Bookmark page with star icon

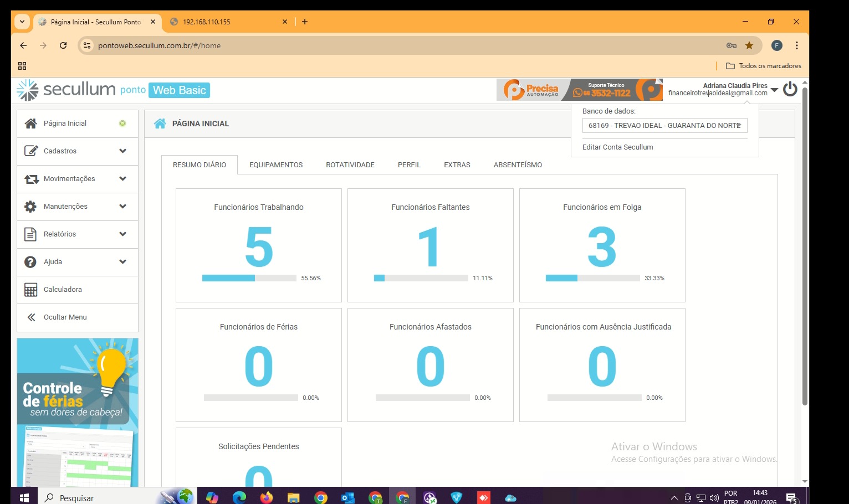749,45
